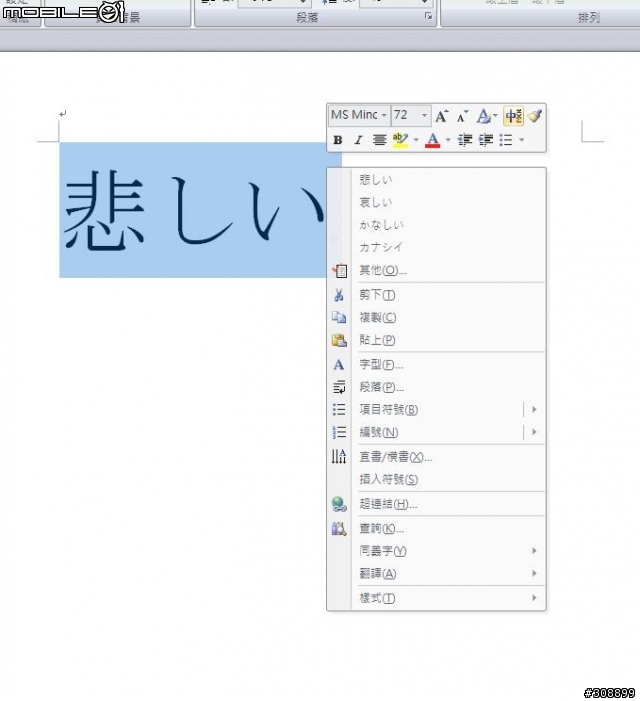
Task: Select the Format Painter brush icon
Action: point(535,116)
